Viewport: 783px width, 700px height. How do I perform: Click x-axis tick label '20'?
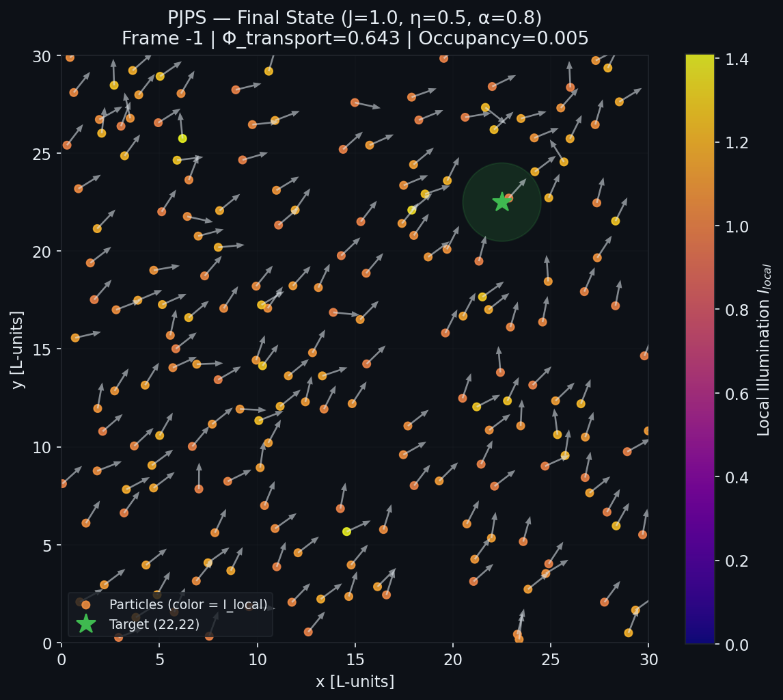click(453, 660)
